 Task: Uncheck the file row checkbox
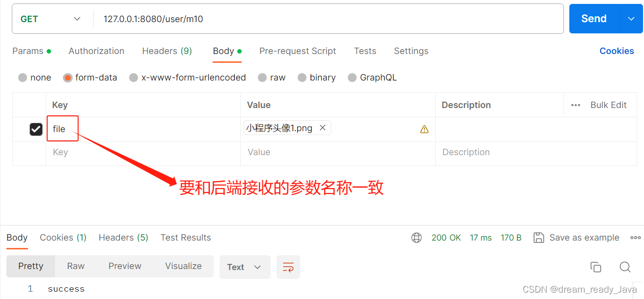coord(36,129)
